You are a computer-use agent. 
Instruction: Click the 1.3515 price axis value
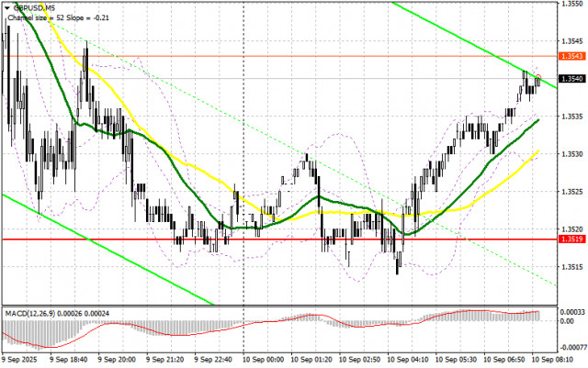[x=571, y=267]
